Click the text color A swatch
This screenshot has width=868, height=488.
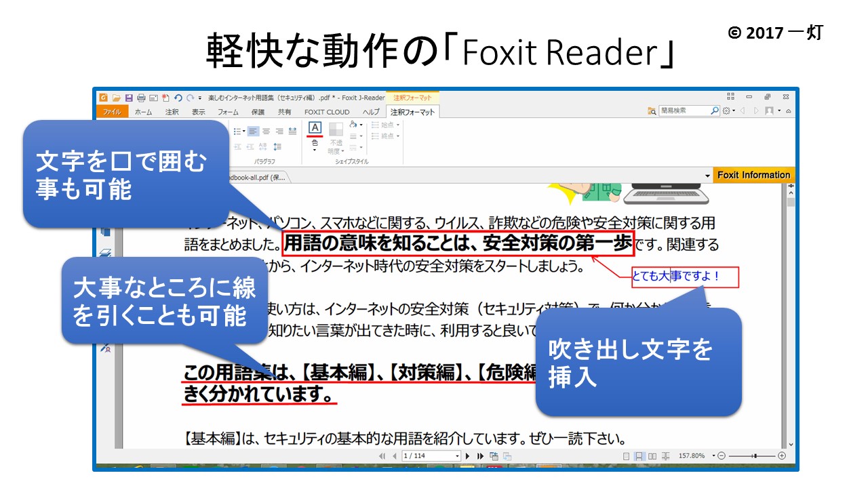click(x=315, y=128)
